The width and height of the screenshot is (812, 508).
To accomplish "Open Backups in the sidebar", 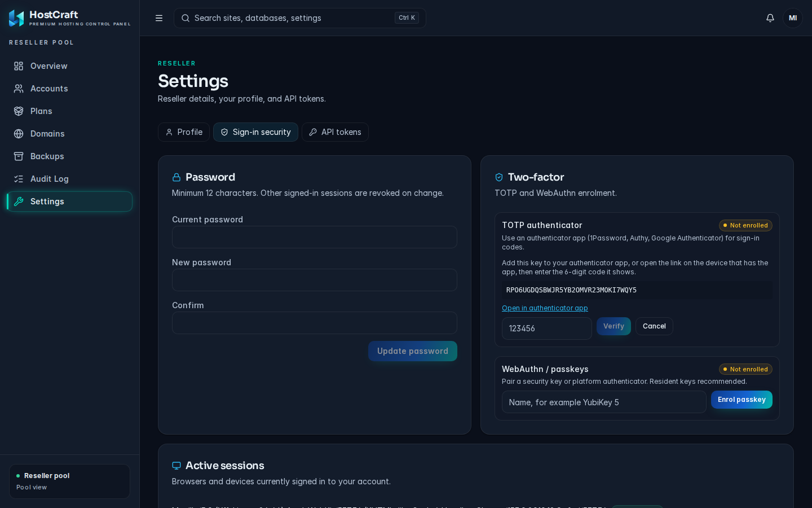I will pos(70,156).
